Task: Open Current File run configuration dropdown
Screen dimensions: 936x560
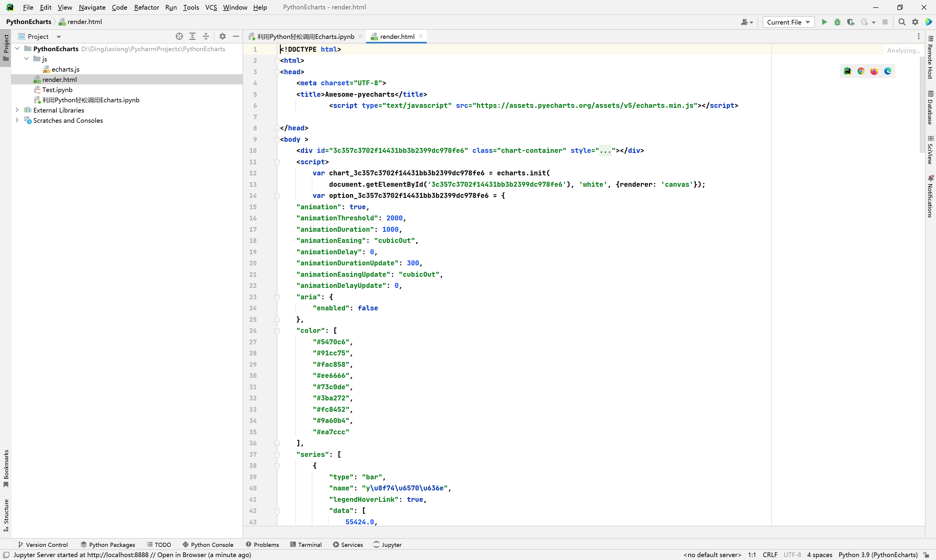Action: tap(788, 22)
